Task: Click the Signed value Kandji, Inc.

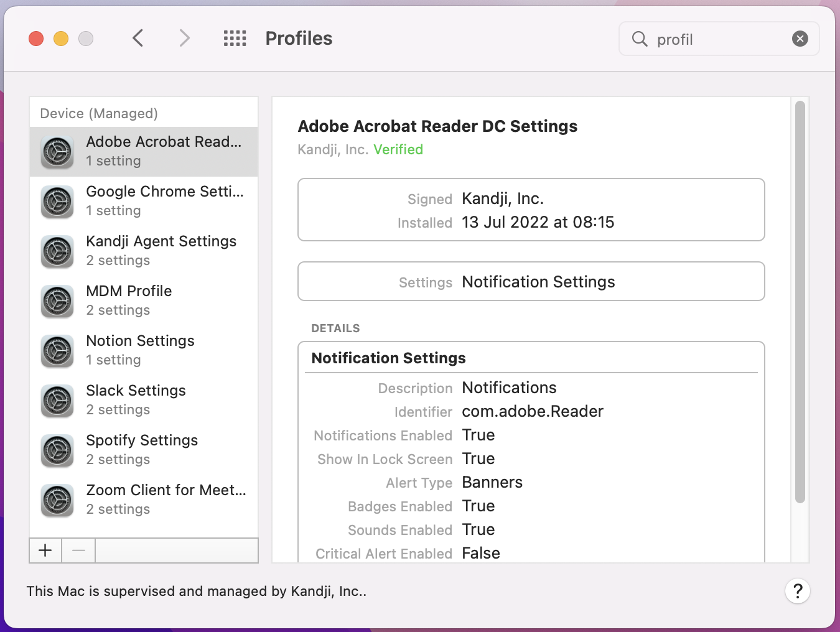Action: 503,198
